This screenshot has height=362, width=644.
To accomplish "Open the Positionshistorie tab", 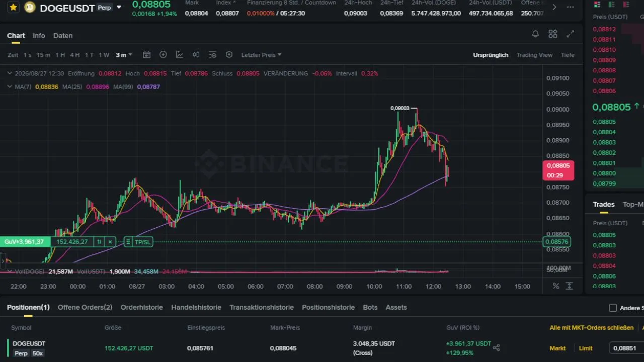I will pyautogui.click(x=328, y=307).
